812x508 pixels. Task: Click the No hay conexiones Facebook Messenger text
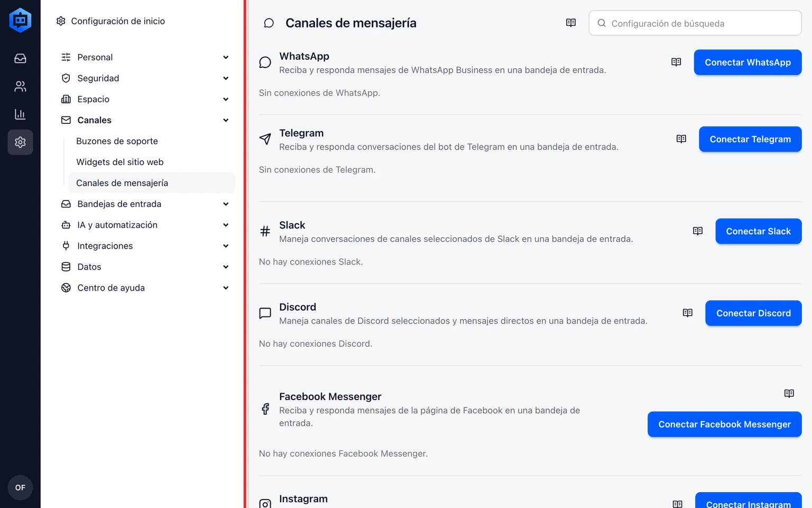[x=343, y=453]
